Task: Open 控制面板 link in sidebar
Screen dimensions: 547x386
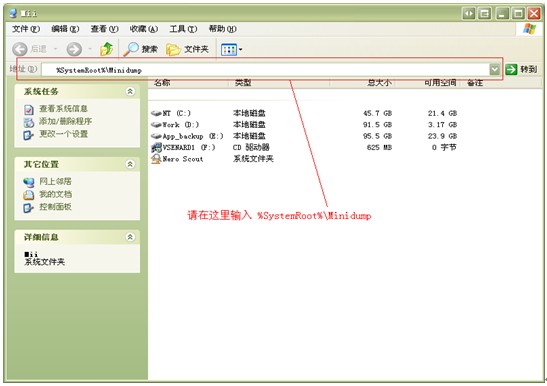Action: [55, 207]
